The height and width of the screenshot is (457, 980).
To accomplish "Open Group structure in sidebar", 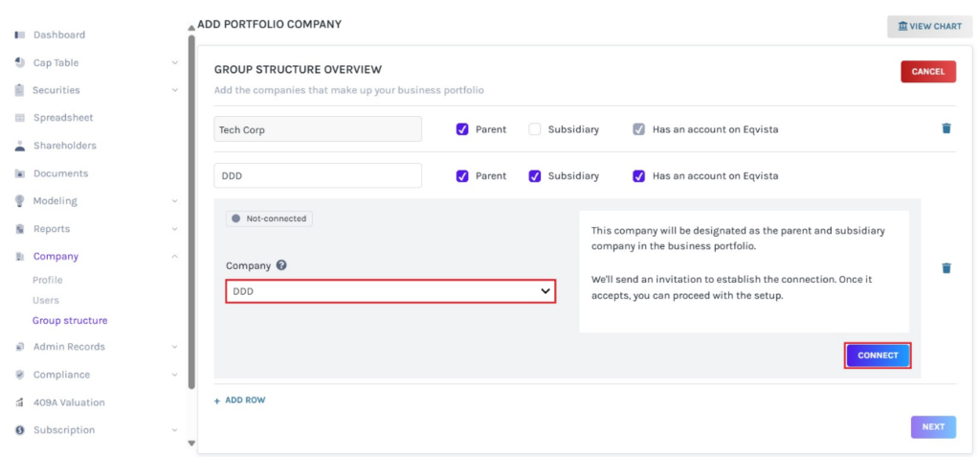I will click(70, 321).
